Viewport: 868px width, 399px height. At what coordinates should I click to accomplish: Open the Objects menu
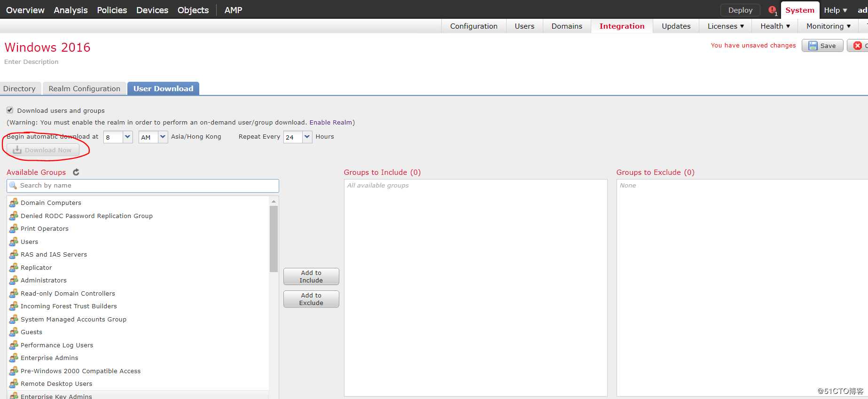click(x=193, y=10)
